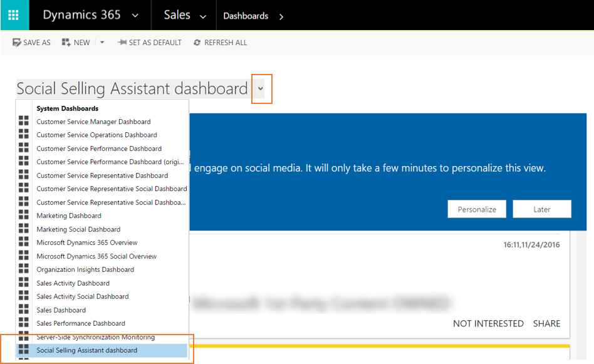Expand the Dashboards breadcrumb arrow
The image size is (594, 364).
click(281, 16)
